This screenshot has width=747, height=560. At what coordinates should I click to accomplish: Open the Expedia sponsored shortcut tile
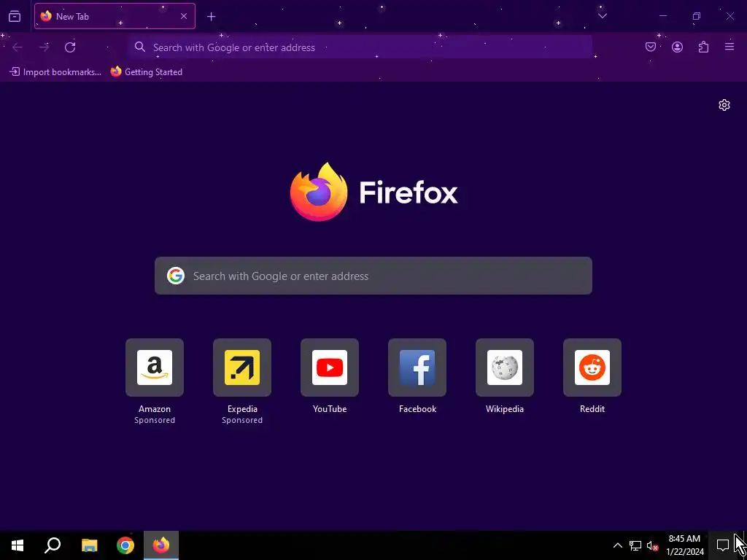pyautogui.click(x=242, y=367)
